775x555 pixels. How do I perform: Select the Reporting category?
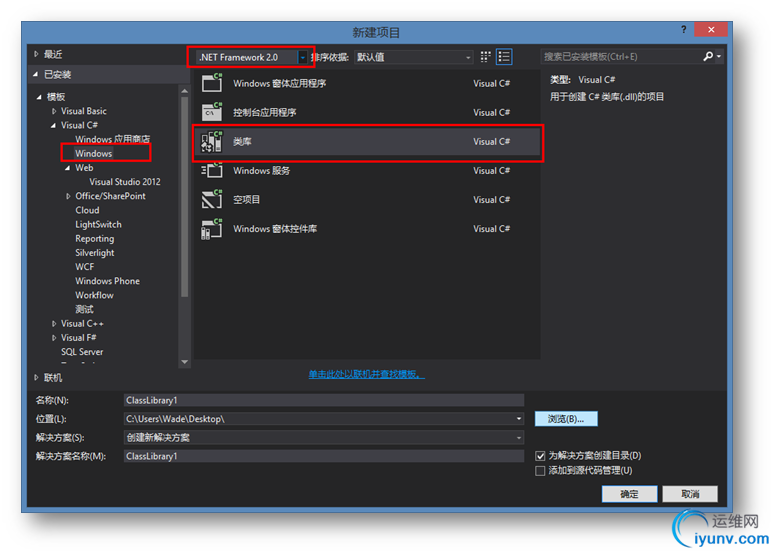click(x=94, y=239)
